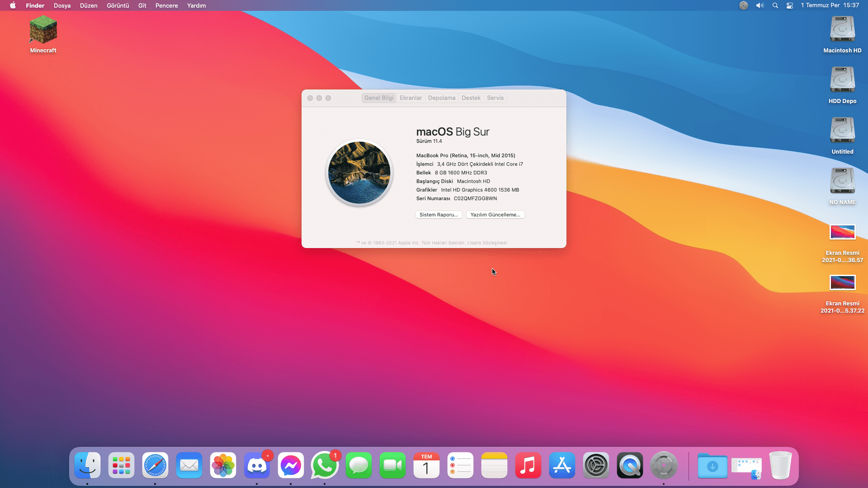Open the Apple menu
Screen dimensions: 868x488
(13, 5)
